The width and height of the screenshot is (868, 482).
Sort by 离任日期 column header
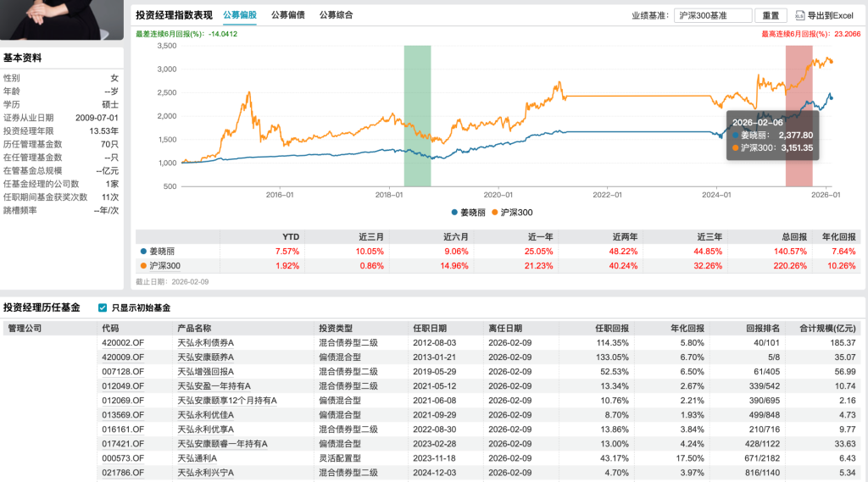pyautogui.click(x=505, y=328)
